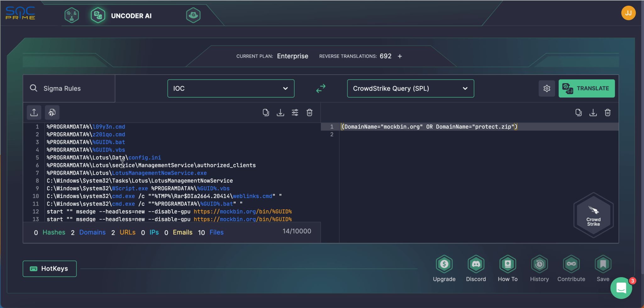This screenshot has height=308, width=644.
Task: Open the chat support widget
Action: pyautogui.click(x=621, y=288)
